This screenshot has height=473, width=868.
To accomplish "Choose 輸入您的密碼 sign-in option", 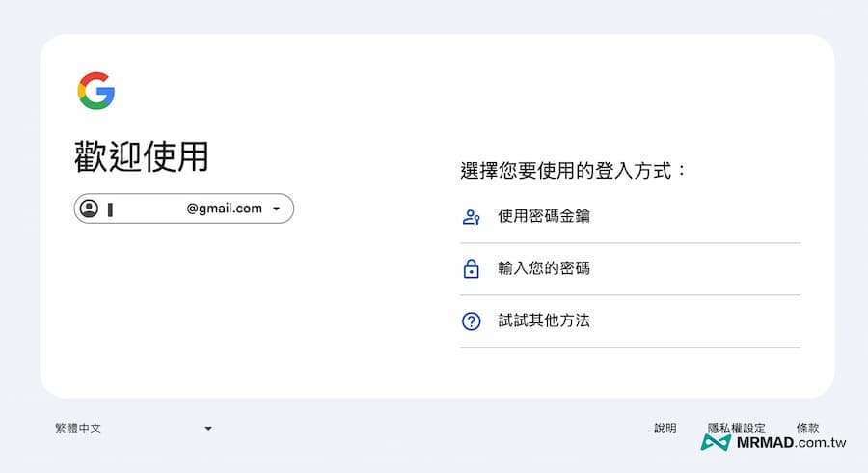I will pyautogui.click(x=630, y=269).
